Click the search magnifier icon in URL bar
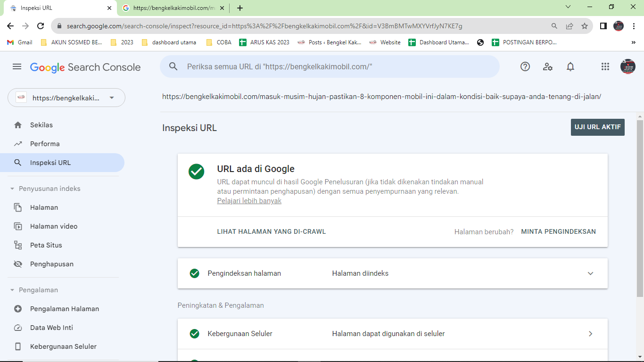This screenshot has width=644, height=362. point(173,66)
